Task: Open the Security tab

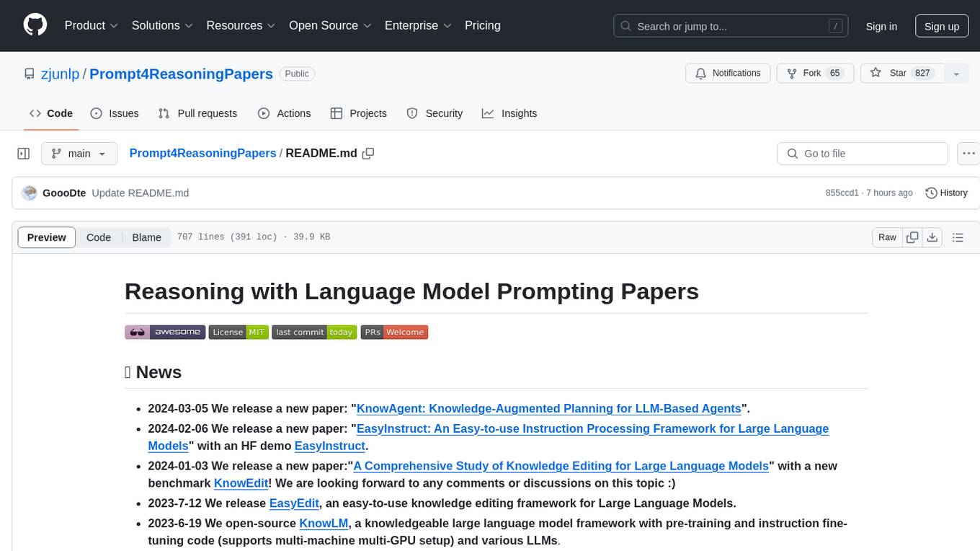Action: tap(435, 113)
